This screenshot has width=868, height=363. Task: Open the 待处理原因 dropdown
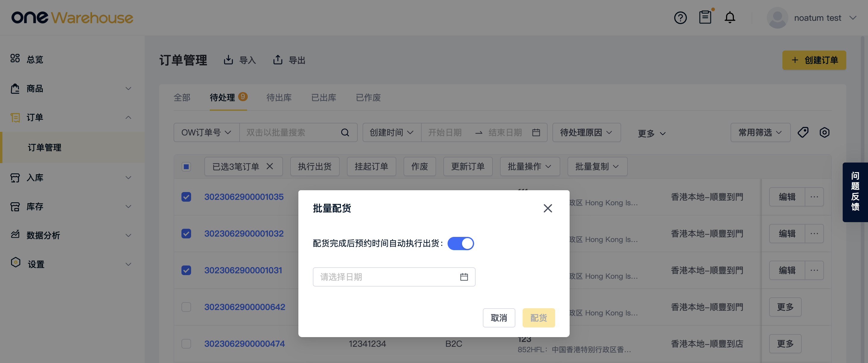coord(586,132)
